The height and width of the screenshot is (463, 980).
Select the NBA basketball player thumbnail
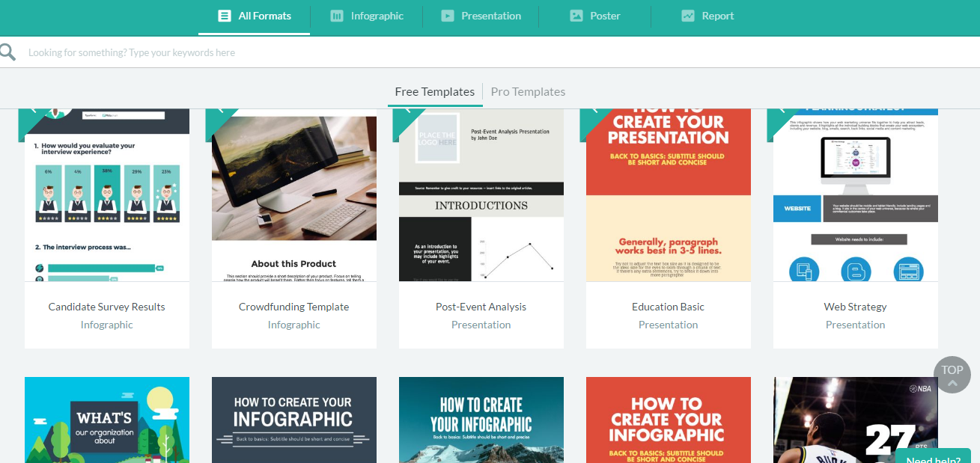click(856, 420)
